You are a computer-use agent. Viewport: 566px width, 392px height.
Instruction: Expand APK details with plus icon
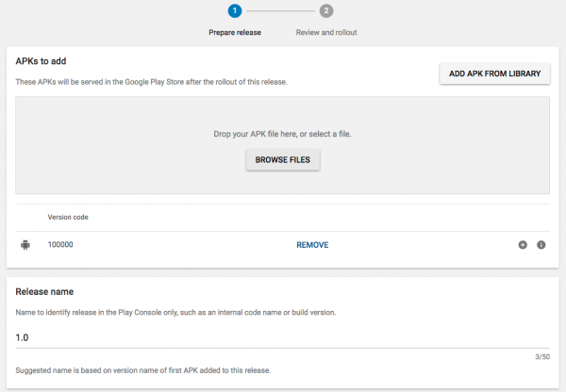pos(523,245)
